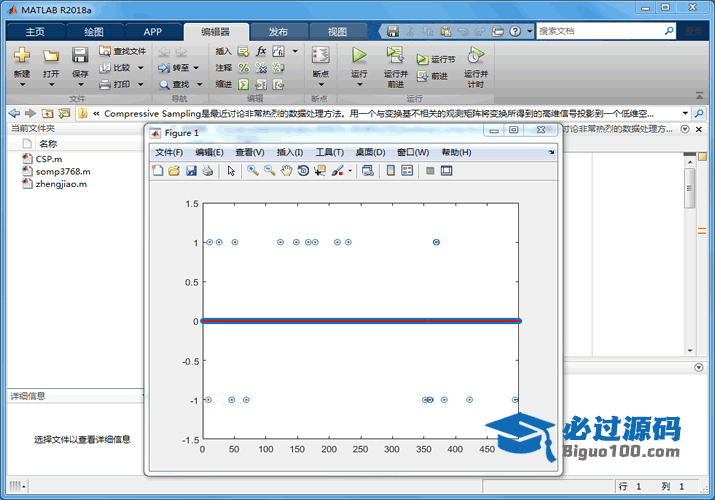The height and width of the screenshot is (500, 715).
Task: Expand the Print (打印) dropdown arrow
Action: tap(141, 84)
